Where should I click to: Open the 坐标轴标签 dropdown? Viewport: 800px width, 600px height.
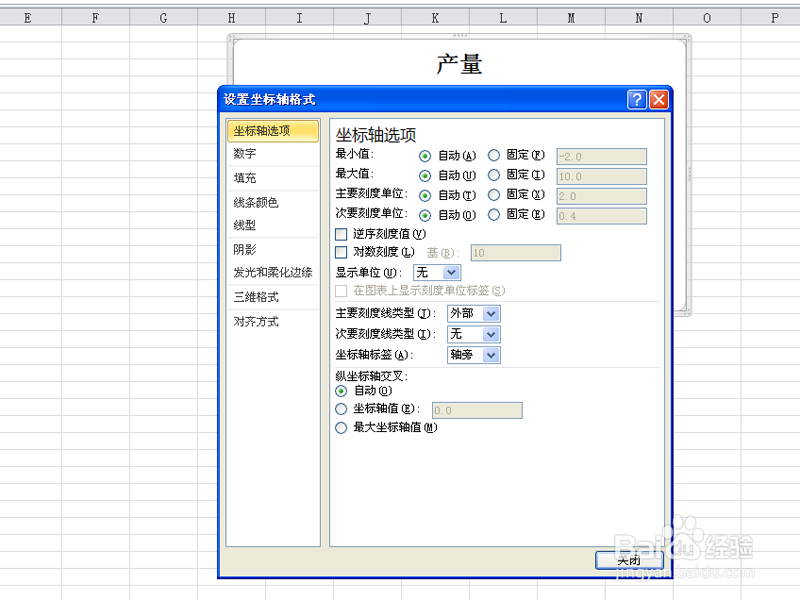pyautogui.click(x=473, y=355)
